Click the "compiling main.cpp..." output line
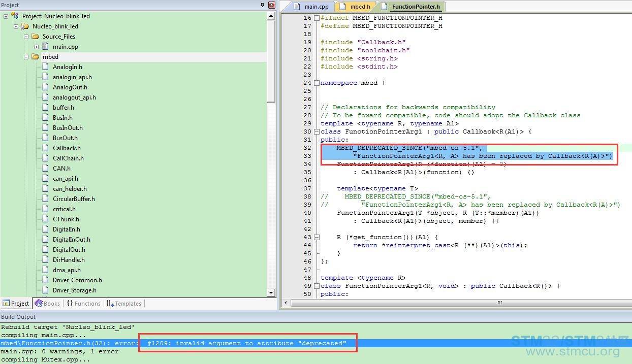The image size is (632, 364). pyautogui.click(x=44, y=335)
